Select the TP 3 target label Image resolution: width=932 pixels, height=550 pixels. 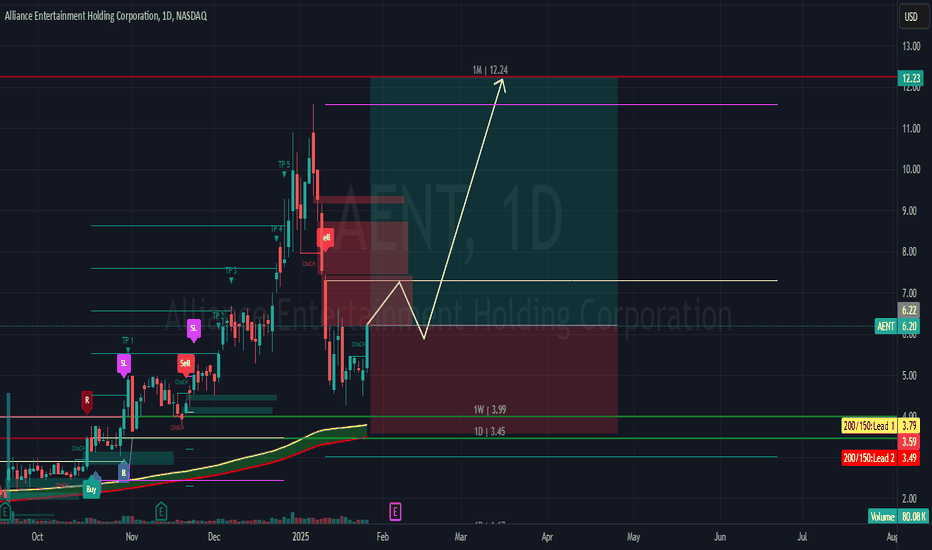(231, 271)
